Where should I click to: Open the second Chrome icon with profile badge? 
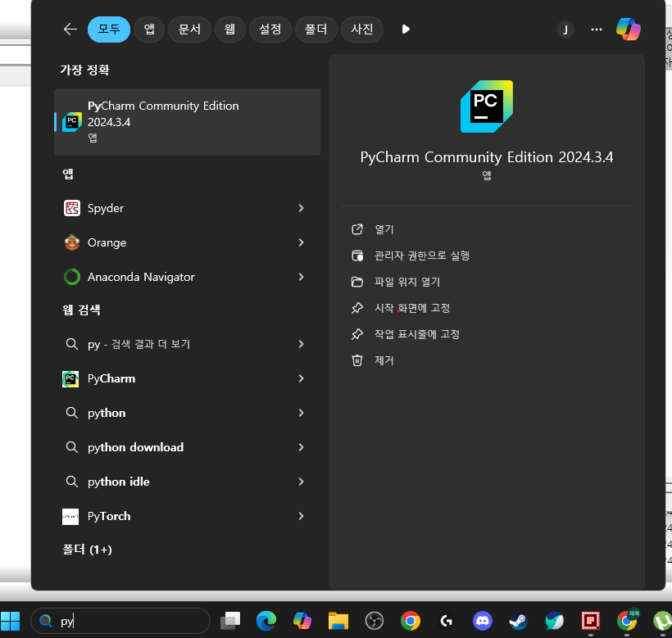(627, 621)
